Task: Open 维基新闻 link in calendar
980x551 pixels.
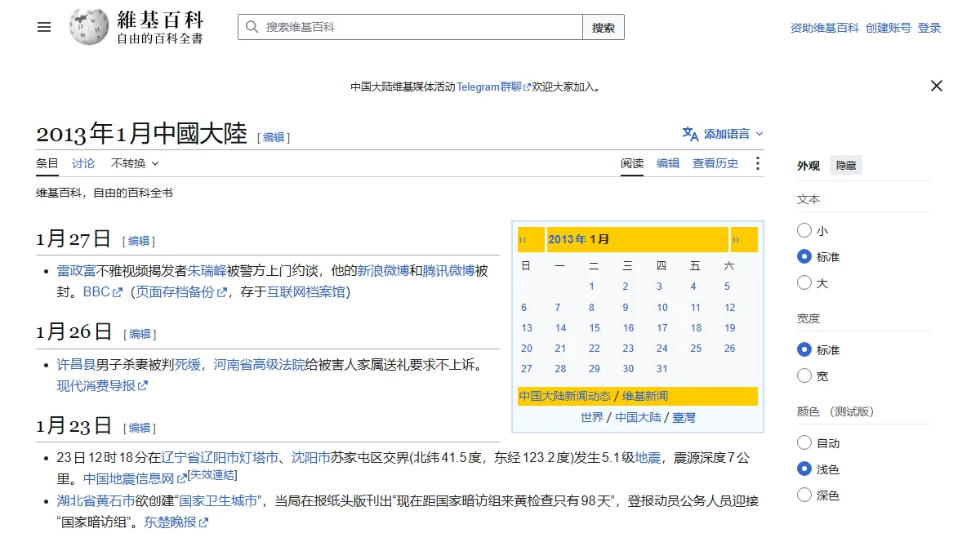Action: pyautogui.click(x=645, y=397)
